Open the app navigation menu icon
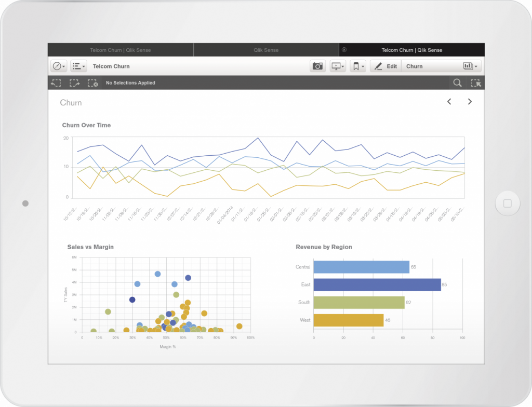The height and width of the screenshot is (407, 532). click(57, 66)
